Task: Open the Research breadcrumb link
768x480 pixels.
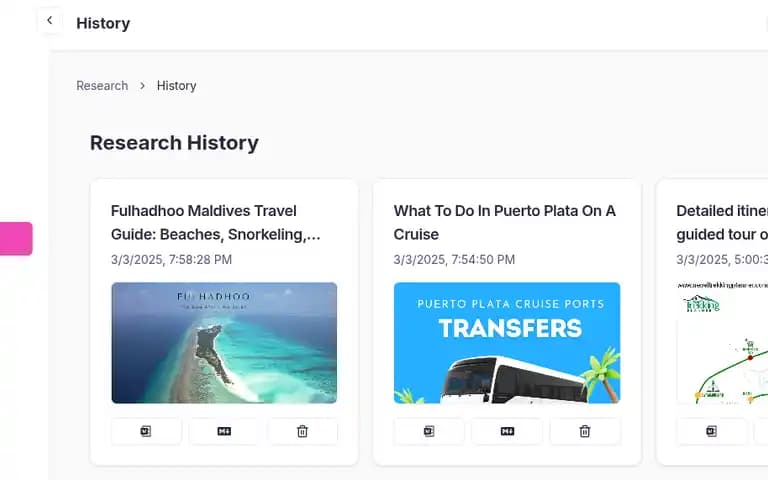Action: click(x=102, y=86)
